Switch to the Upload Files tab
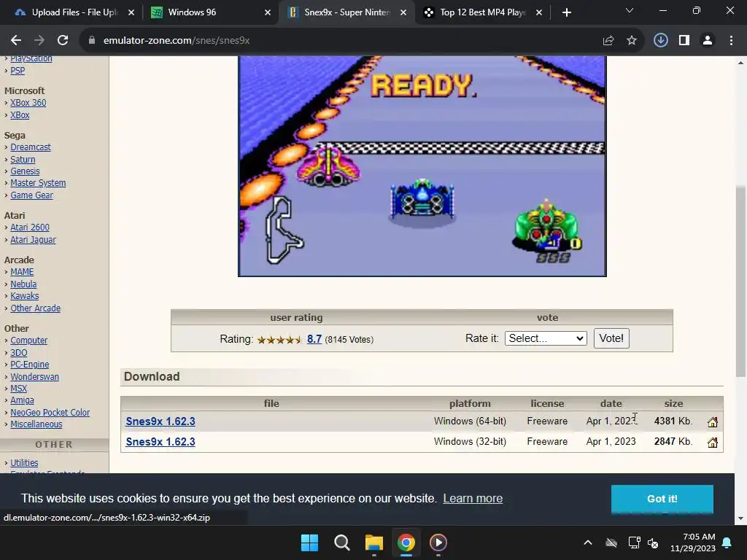The image size is (747, 560). (74, 12)
